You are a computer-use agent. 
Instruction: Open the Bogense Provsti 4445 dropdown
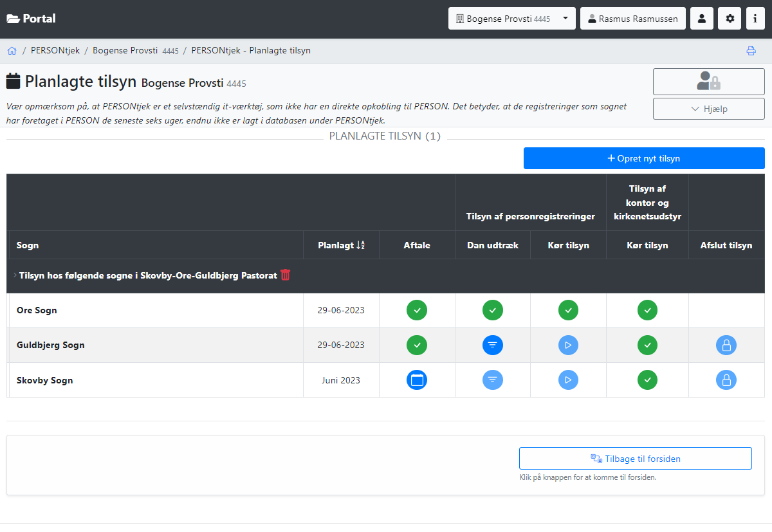[512, 19]
